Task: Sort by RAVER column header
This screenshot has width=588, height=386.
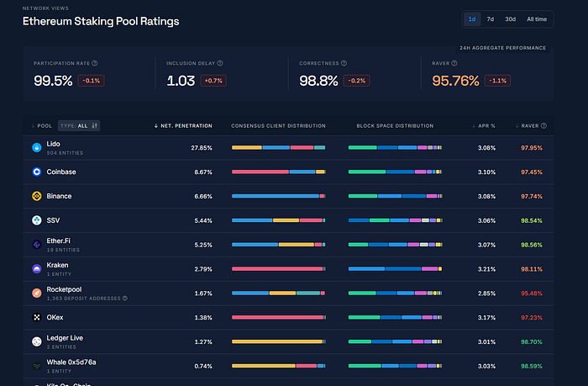Action: click(x=528, y=126)
